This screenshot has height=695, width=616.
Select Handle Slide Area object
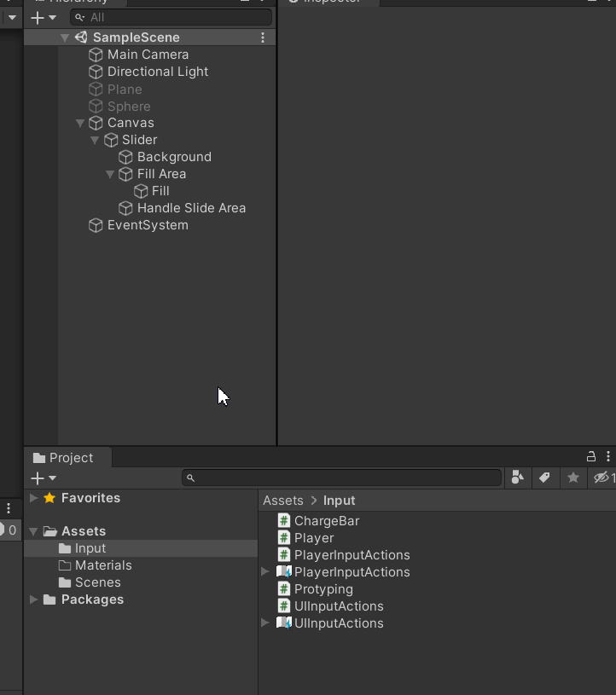pyautogui.click(x=191, y=208)
